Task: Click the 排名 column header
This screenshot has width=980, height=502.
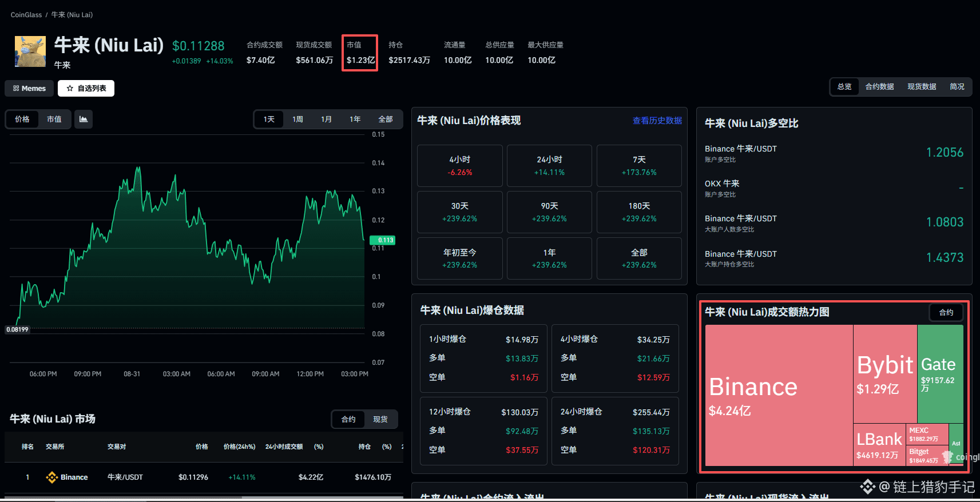Action: pyautogui.click(x=27, y=447)
